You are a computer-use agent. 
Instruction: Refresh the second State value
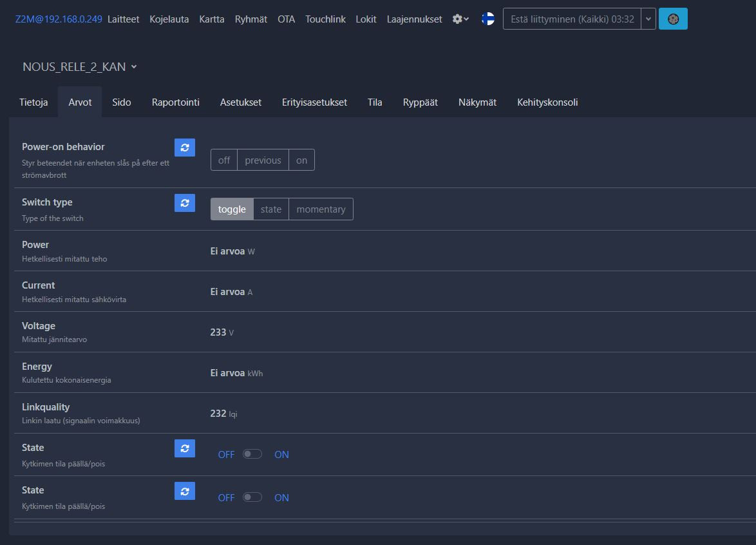[185, 491]
